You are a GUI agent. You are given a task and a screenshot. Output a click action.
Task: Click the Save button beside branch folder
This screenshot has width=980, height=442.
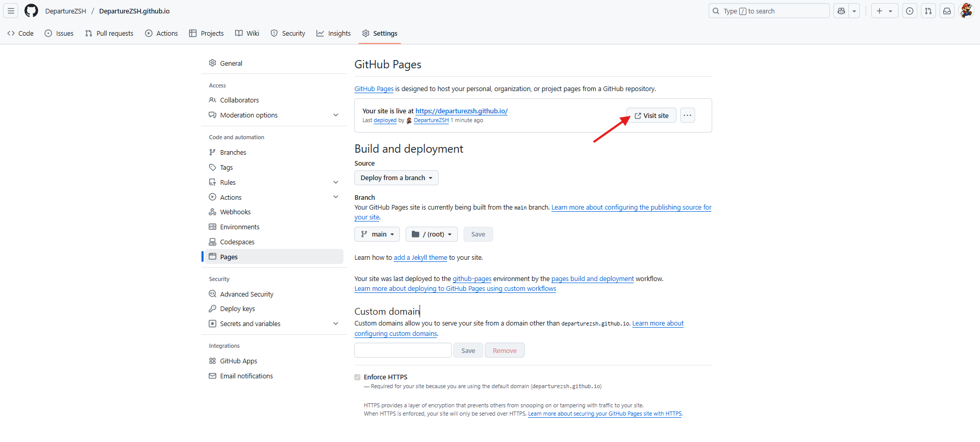(x=478, y=234)
